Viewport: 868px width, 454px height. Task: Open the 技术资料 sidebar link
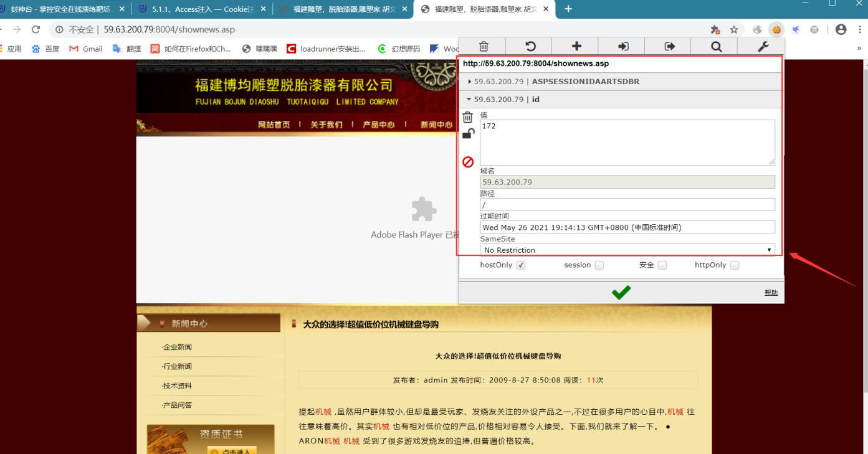177,386
